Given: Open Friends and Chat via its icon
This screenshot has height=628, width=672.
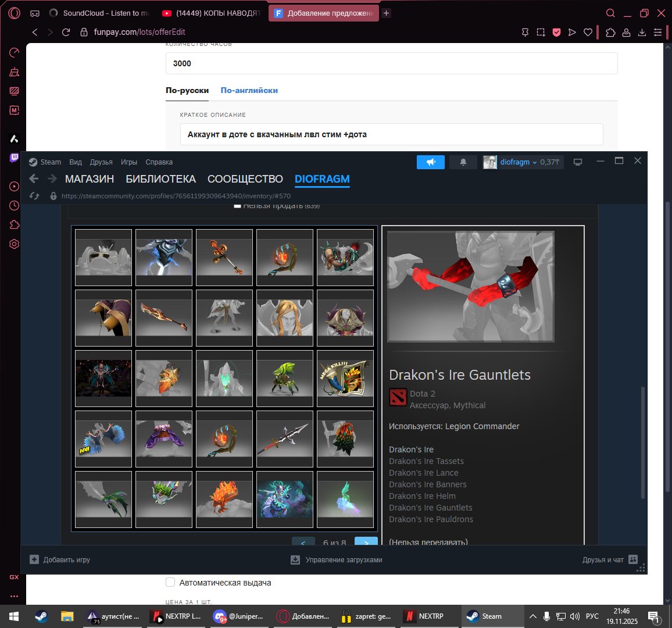Looking at the screenshot, I should pyautogui.click(x=632, y=559).
